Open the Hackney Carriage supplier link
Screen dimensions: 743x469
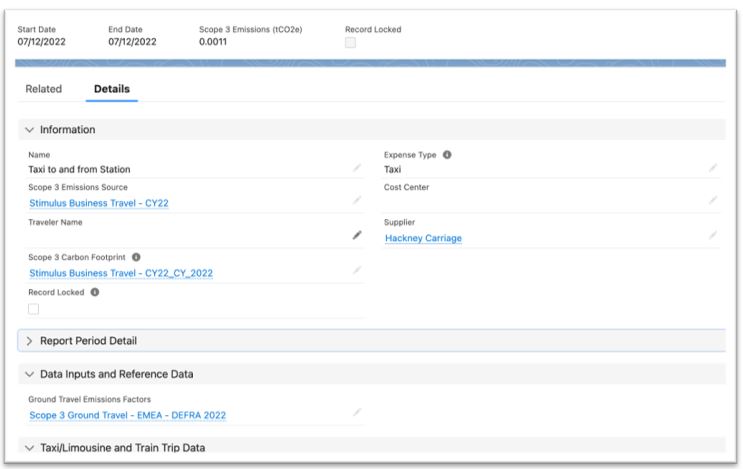point(423,238)
